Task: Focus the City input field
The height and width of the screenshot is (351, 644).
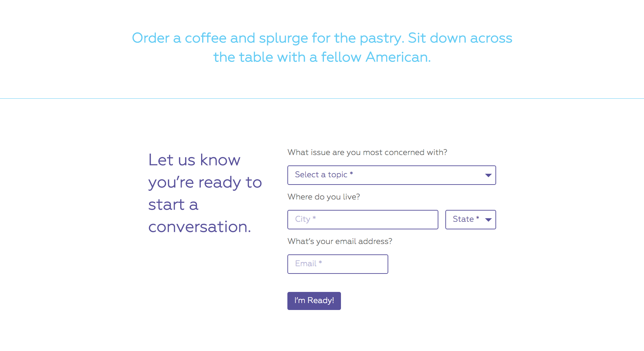Action: point(363,220)
